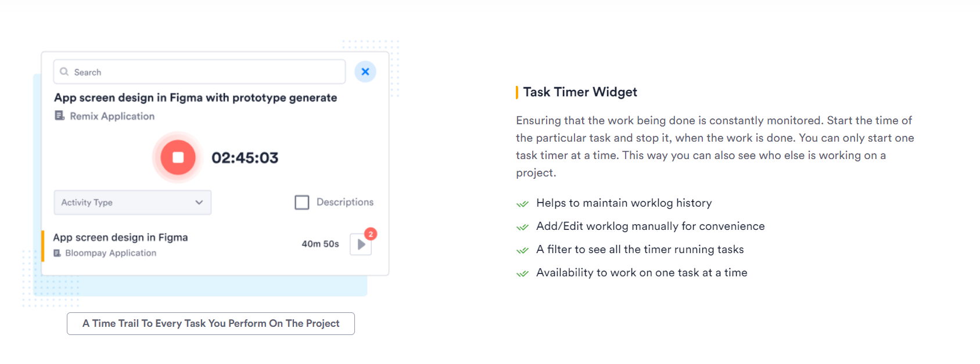The image size is (980, 364).
Task: Click the red stop timer button
Action: (x=178, y=157)
